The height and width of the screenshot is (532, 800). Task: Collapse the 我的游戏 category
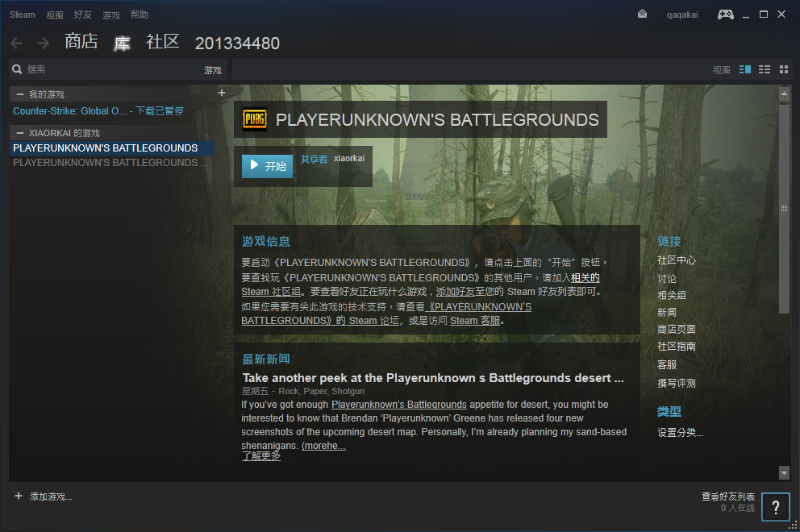[20, 95]
